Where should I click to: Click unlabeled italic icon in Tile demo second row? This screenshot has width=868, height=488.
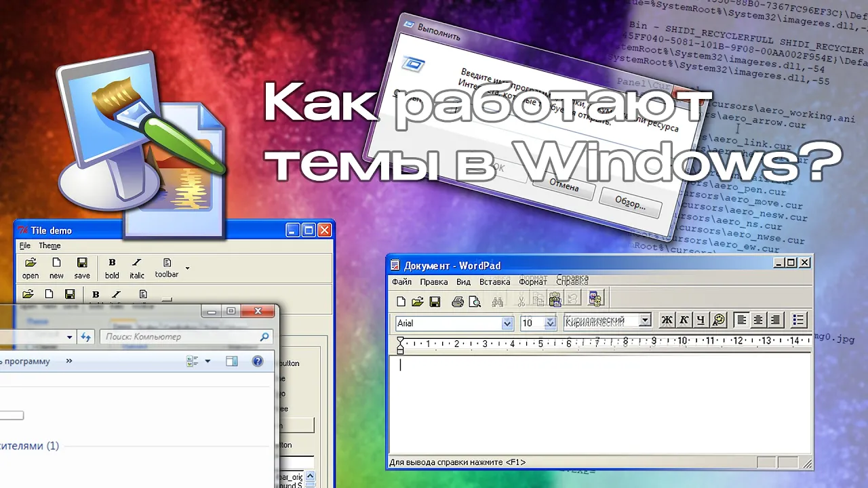pos(117,294)
